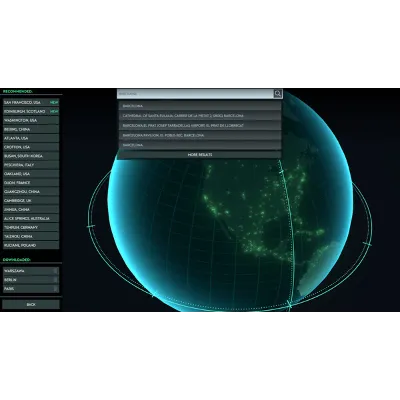Pick the Barcelona El Prat airport result
This screenshot has height=400, width=400.
tap(200, 126)
